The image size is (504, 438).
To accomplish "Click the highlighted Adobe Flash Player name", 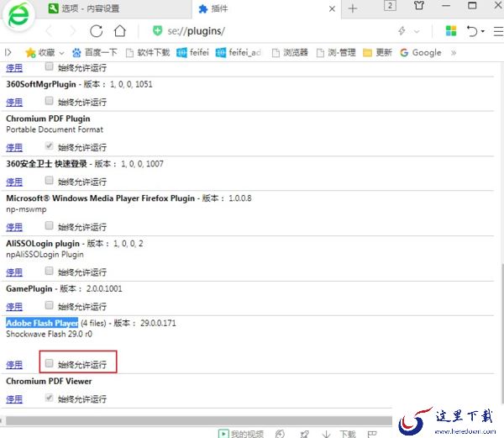I will click(42, 323).
